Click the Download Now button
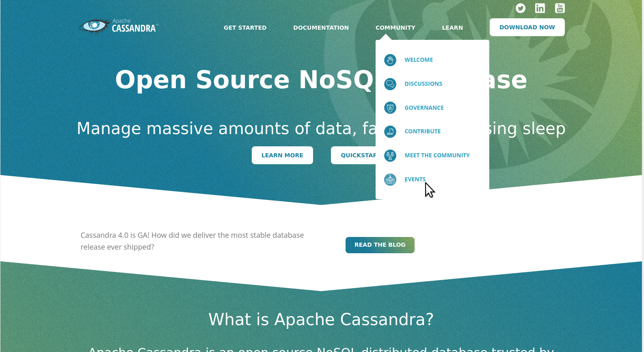Screen dimensions: 644x352 point(527,27)
